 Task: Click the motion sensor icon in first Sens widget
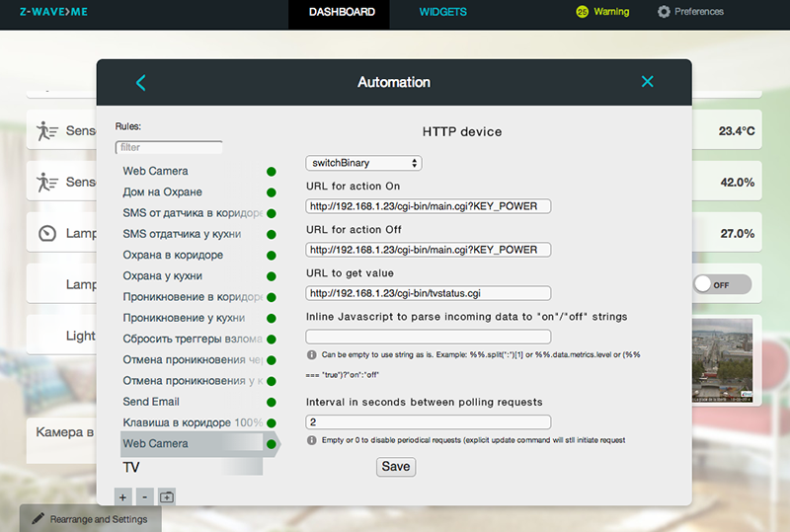(x=46, y=131)
